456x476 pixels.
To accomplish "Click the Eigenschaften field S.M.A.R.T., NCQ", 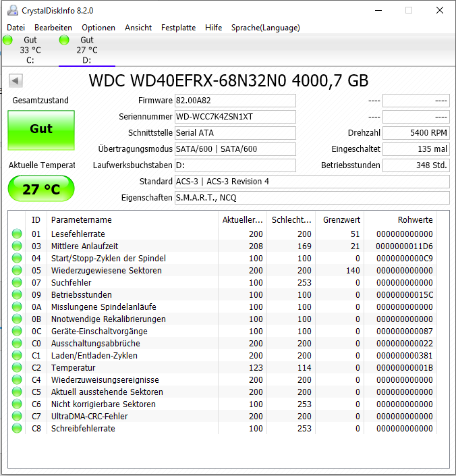I will [312, 198].
